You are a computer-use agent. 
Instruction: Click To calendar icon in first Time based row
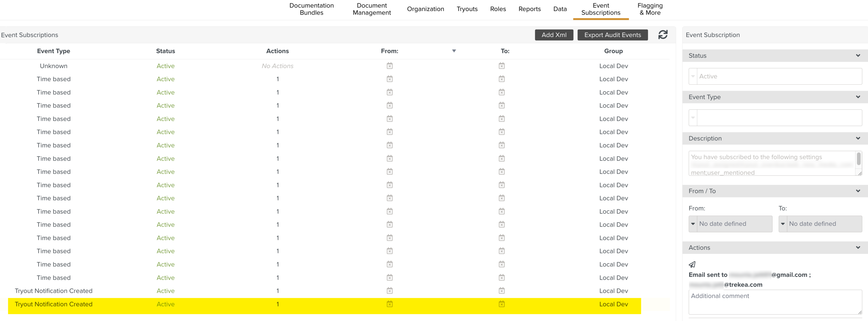pyautogui.click(x=501, y=79)
